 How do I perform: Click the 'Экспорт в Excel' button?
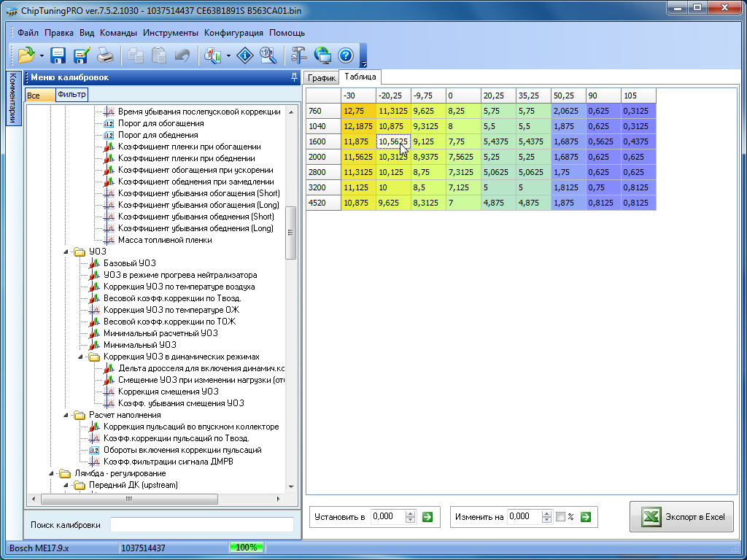pyautogui.click(x=683, y=517)
